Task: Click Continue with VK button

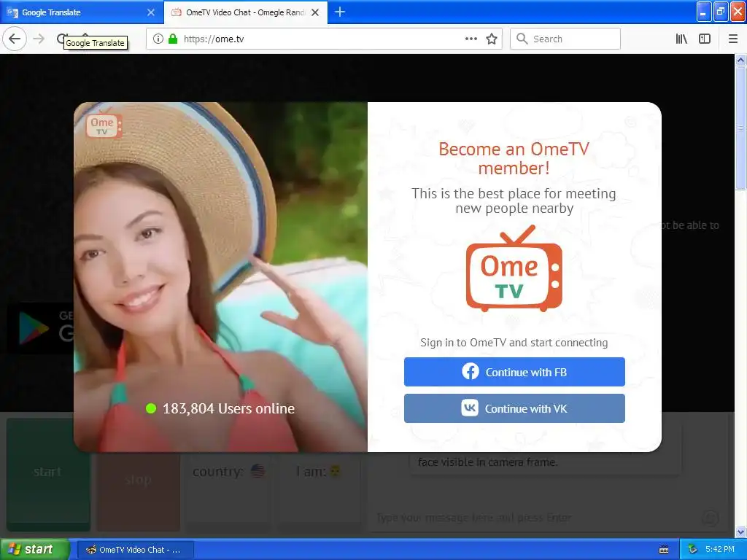Action: point(514,408)
